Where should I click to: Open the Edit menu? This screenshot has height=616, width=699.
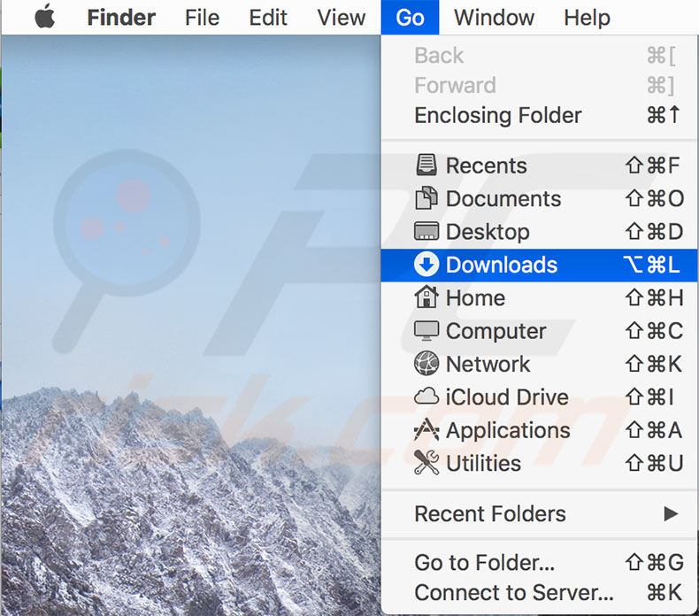[x=268, y=18]
